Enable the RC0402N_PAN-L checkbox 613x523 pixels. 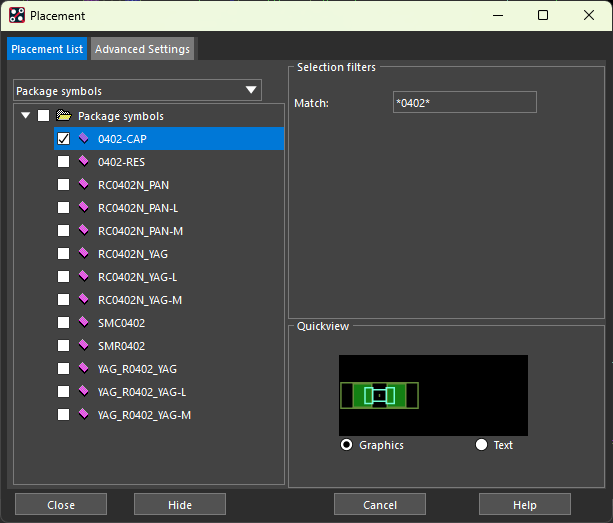point(63,208)
